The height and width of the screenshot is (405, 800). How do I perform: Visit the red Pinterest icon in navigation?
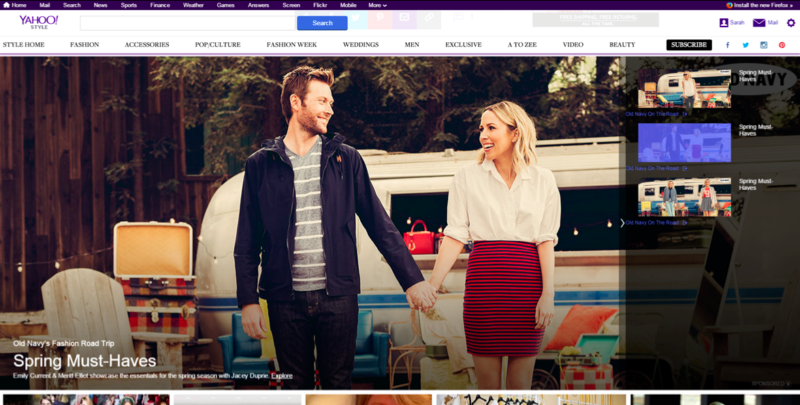pyautogui.click(x=782, y=45)
